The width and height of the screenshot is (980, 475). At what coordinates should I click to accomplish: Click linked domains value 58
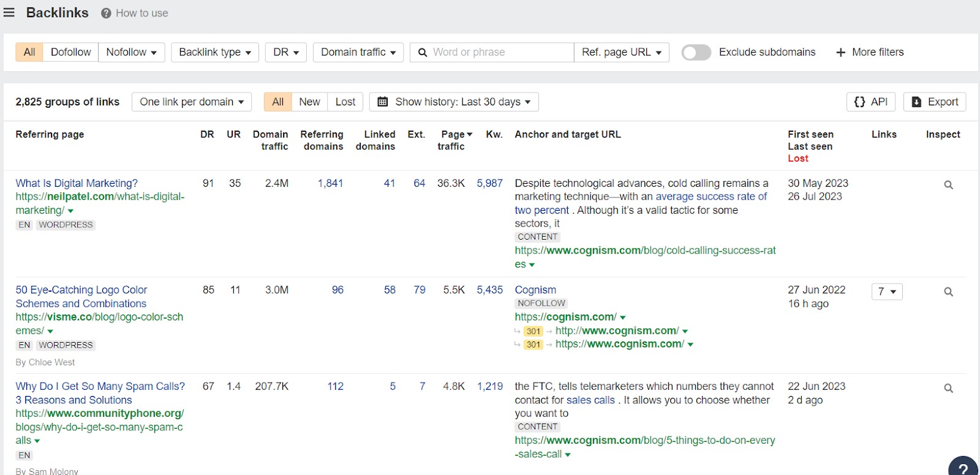pyautogui.click(x=390, y=290)
